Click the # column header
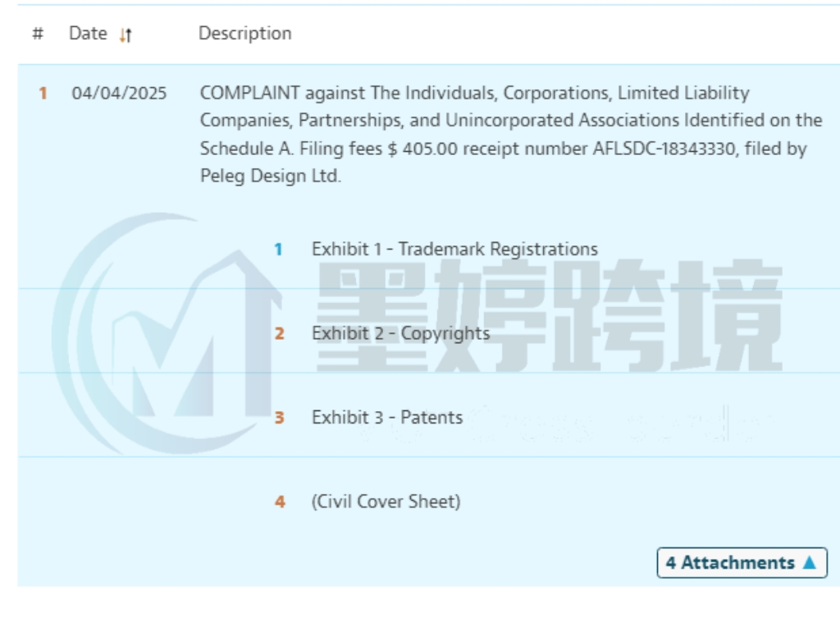The image size is (840, 627). point(38,34)
